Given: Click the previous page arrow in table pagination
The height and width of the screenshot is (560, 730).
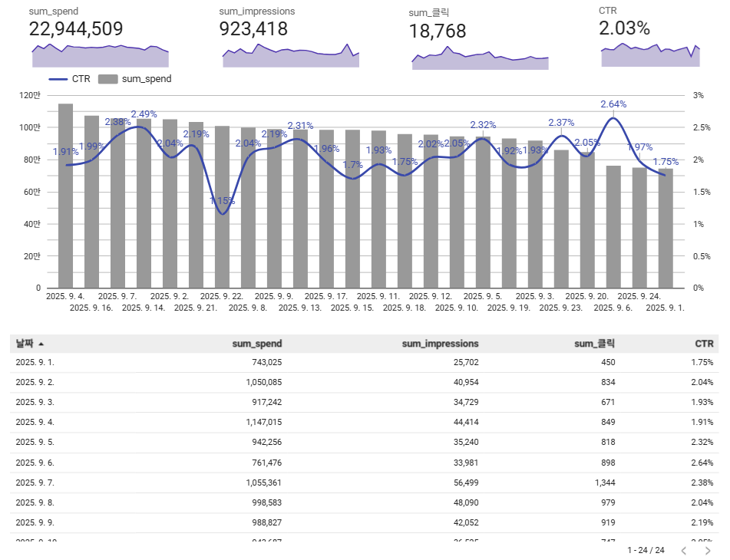Looking at the screenshot, I should (x=683, y=550).
